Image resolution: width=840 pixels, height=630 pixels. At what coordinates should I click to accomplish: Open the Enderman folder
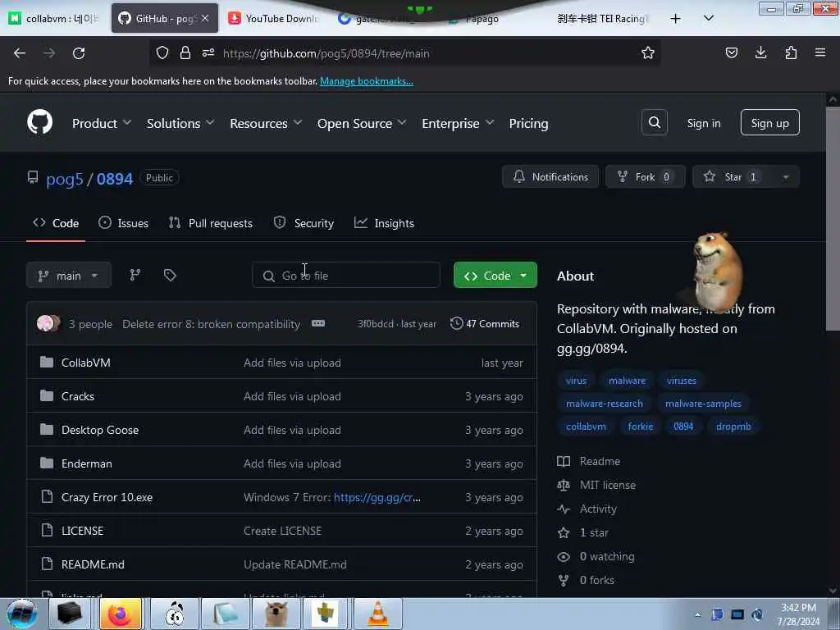coord(87,464)
